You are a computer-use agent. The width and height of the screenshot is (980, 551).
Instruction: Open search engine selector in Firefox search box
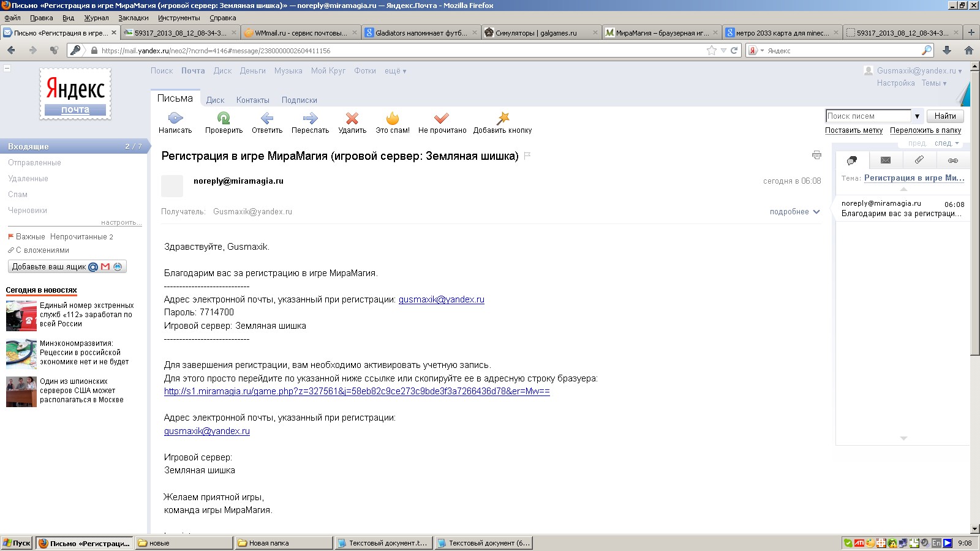pos(756,50)
